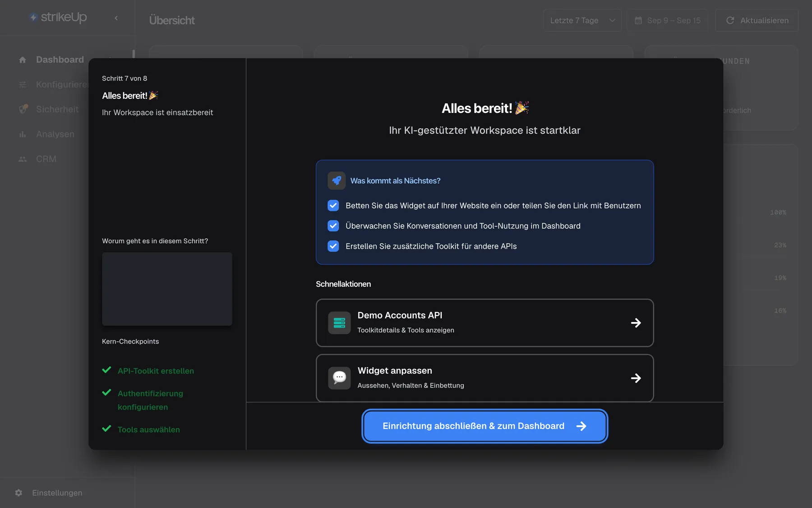Open the Demo Accounts API quick action
This screenshot has height=508, width=812.
484,323
